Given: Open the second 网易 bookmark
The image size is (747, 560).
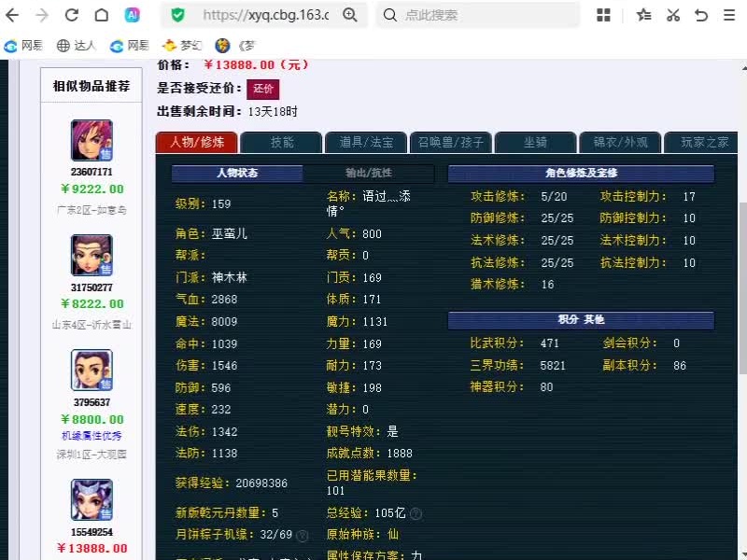Looking at the screenshot, I should pos(130,46).
